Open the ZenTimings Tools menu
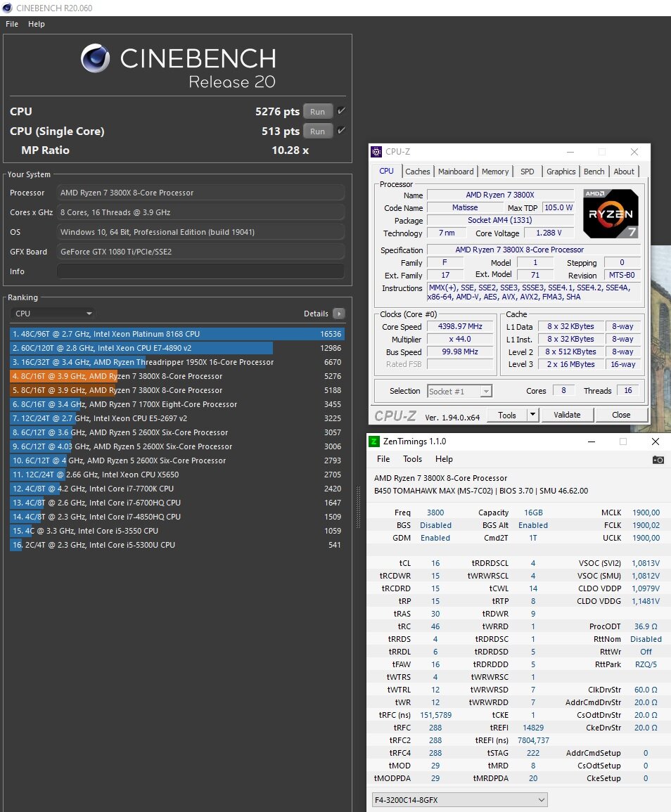Screen dimensions: 671x812 [x=412, y=459]
